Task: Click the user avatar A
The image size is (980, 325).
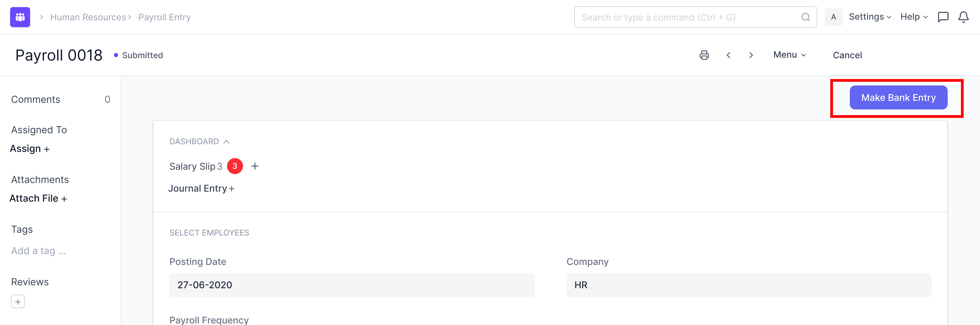Action: [x=833, y=17]
